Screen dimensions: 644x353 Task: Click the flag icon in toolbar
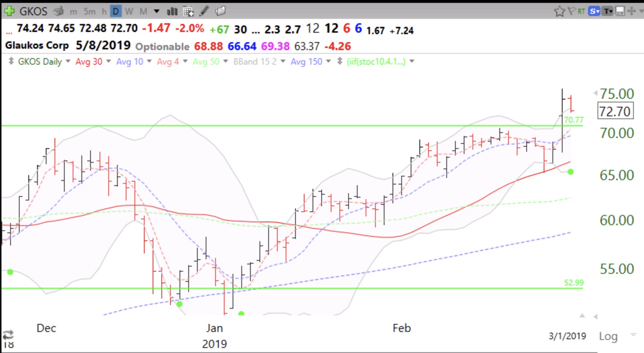(x=572, y=11)
